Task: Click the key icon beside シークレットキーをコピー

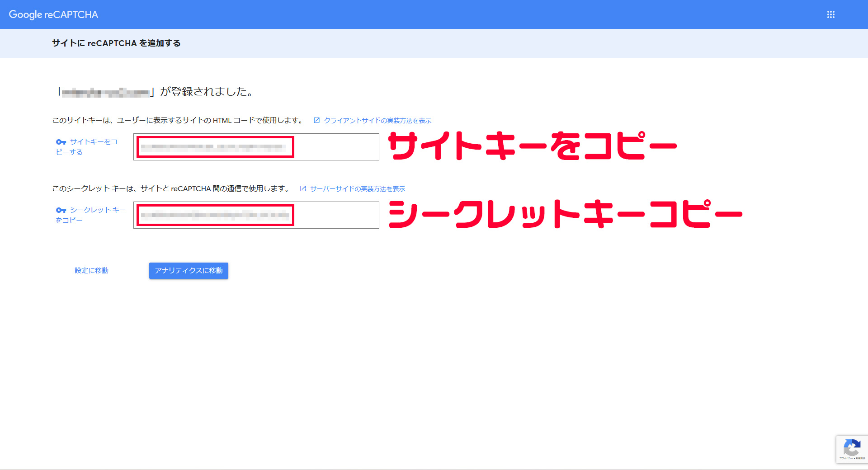Action: 61,210
